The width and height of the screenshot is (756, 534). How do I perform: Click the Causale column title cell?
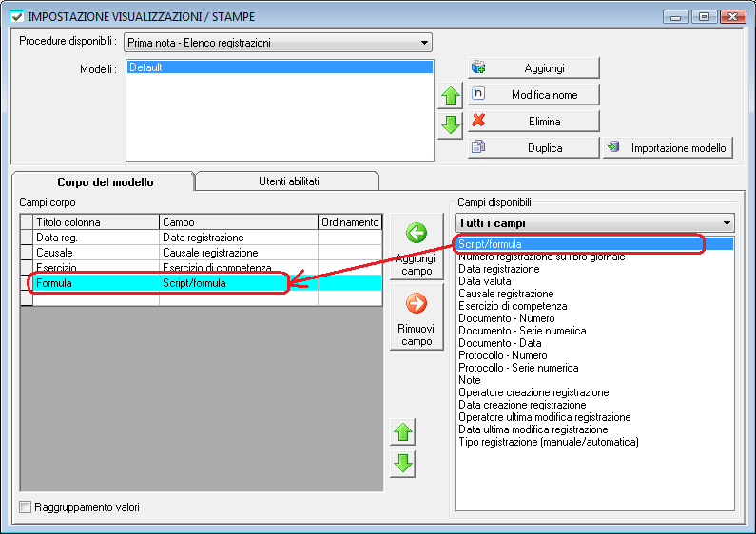(96, 253)
